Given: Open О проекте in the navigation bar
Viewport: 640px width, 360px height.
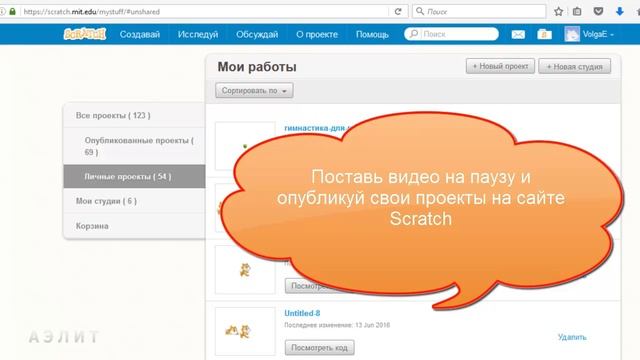Looking at the screenshot, I should pos(317,34).
